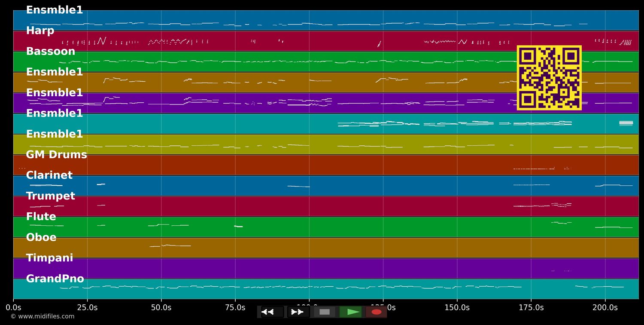Click the rewind double-arrow button
Screen dimensions: 644x325
272,312
